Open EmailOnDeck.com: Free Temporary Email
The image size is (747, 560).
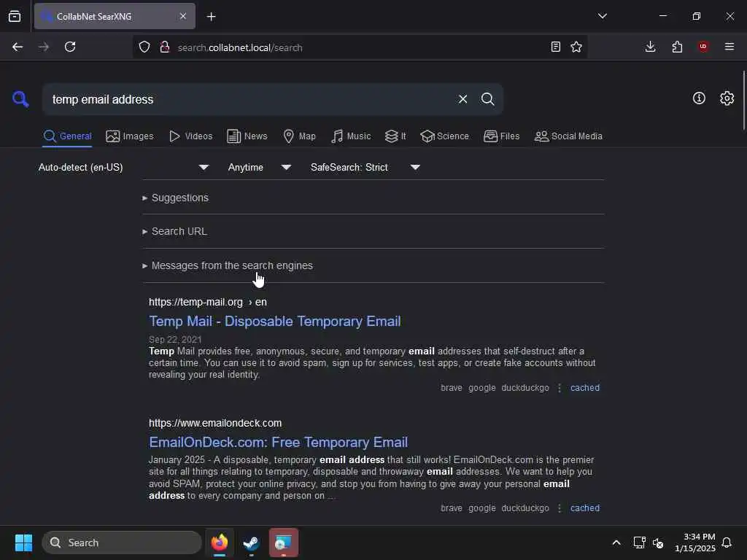pyautogui.click(x=278, y=443)
